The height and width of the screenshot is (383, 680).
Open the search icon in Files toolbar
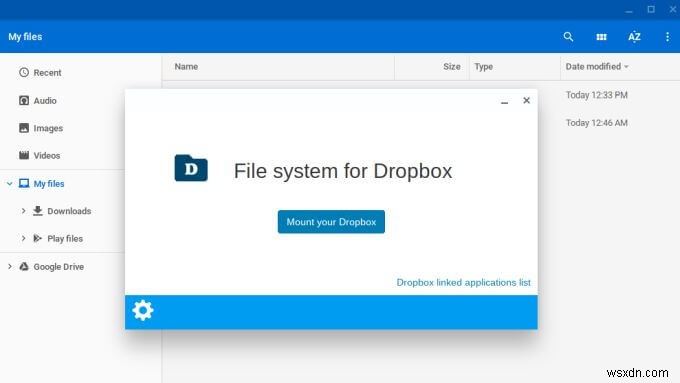[568, 37]
